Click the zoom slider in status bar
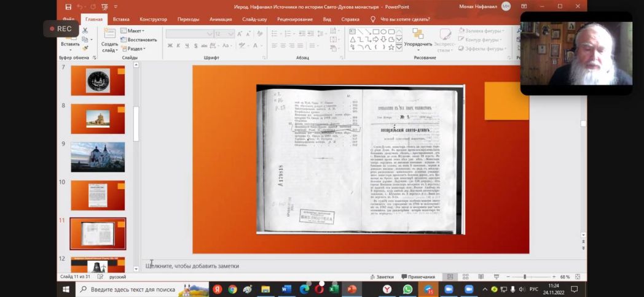The width and height of the screenshot is (644, 297). pos(524,277)
